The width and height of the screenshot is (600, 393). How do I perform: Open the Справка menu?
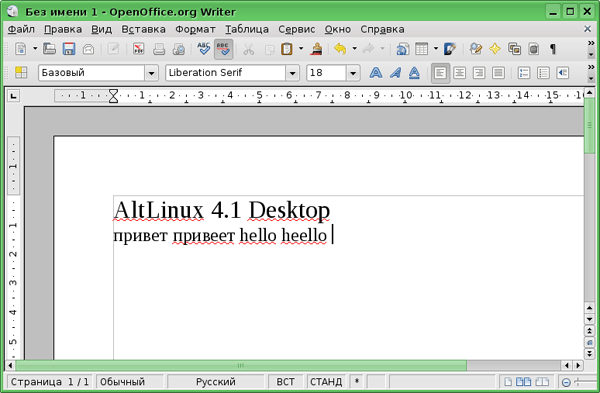click(382, 29)
